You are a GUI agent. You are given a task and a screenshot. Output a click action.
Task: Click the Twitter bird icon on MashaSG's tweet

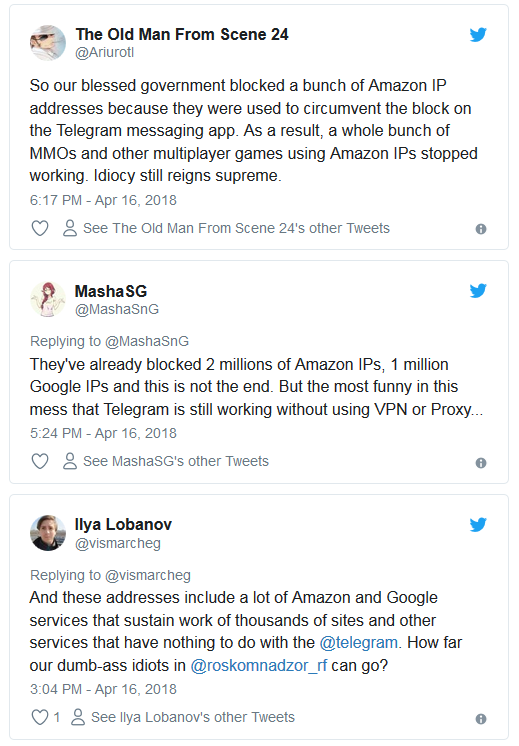[x=478, y=291]
